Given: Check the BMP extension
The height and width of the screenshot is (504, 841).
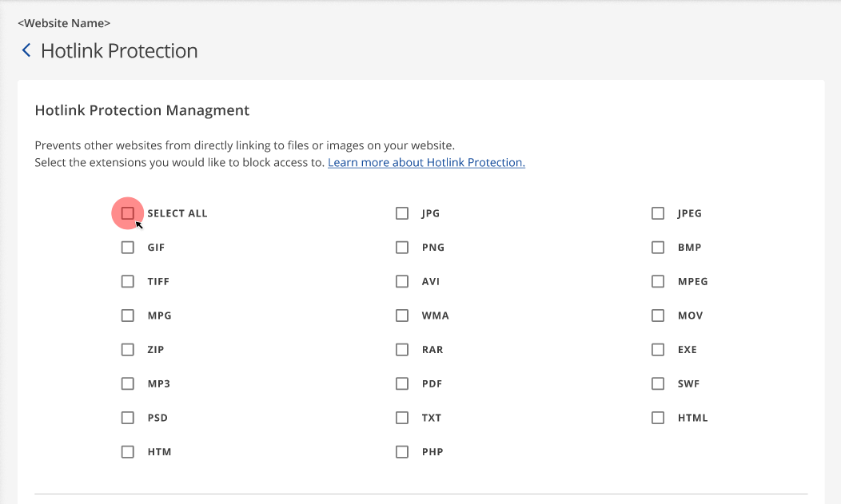Looking at the screenshot, I should (658, 247).
